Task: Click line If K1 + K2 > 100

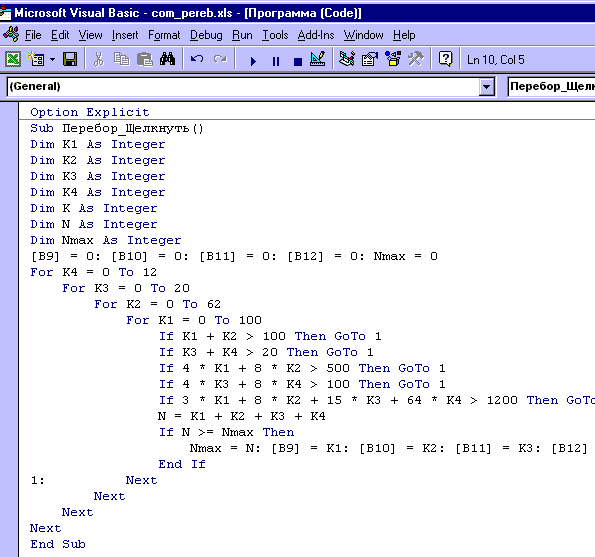Action: pyautogui.click(x=270, y=336)
